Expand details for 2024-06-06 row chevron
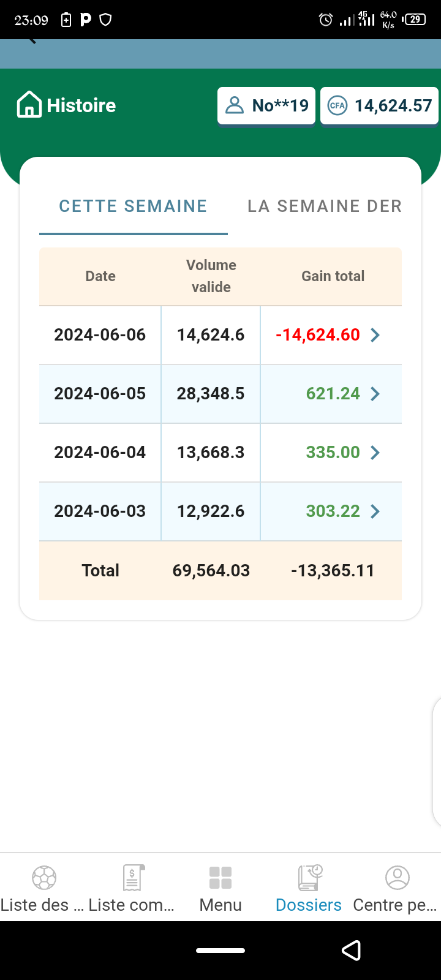Viewport: 441px width, 980px height. coord(375,335)
